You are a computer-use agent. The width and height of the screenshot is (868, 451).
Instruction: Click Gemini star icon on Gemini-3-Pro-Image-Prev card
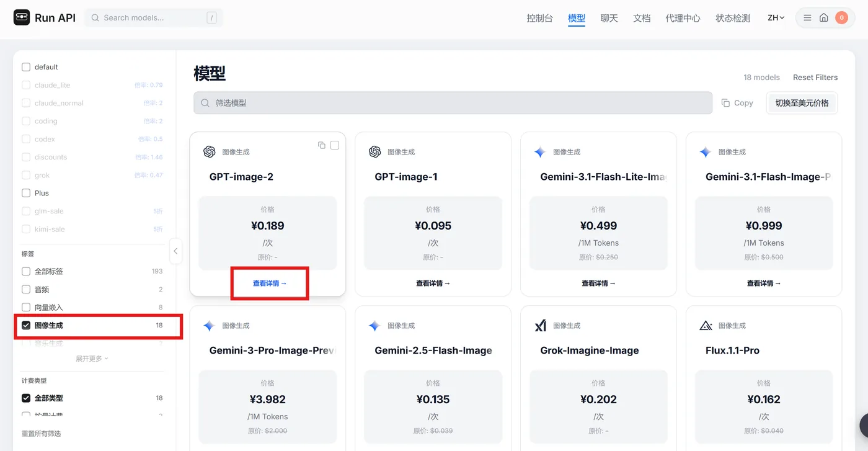(x=209, y=326)
